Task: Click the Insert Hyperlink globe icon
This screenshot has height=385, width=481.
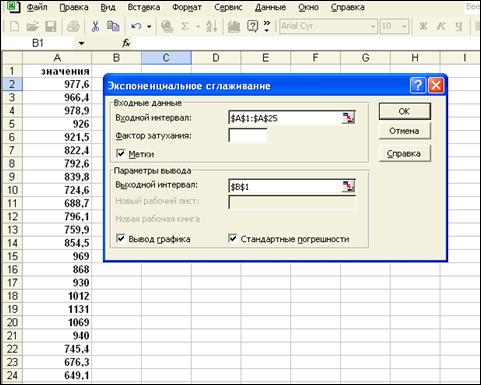Action: [167, 26]
